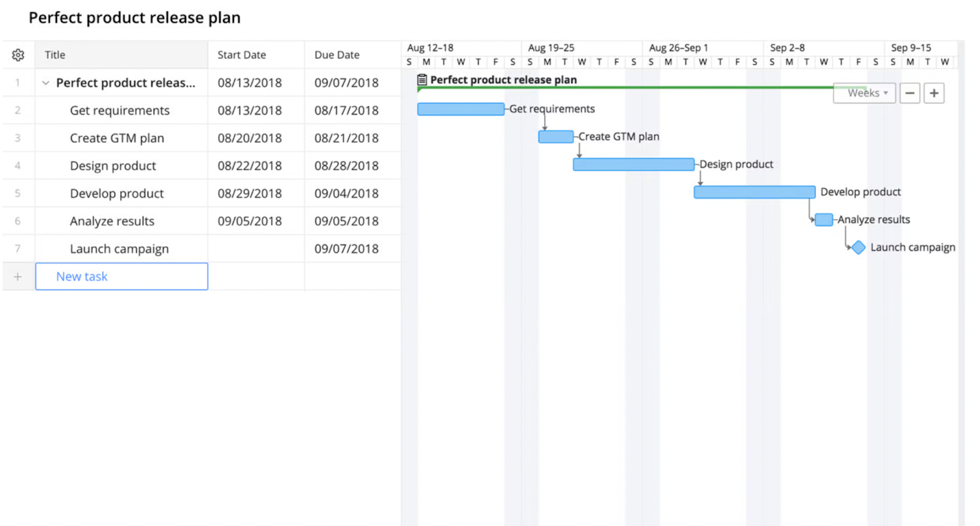The height and width of the screenshot is (526, 980).
Task: Select the Launch campaign milestone diamond
Action: (x=859, y=247)
